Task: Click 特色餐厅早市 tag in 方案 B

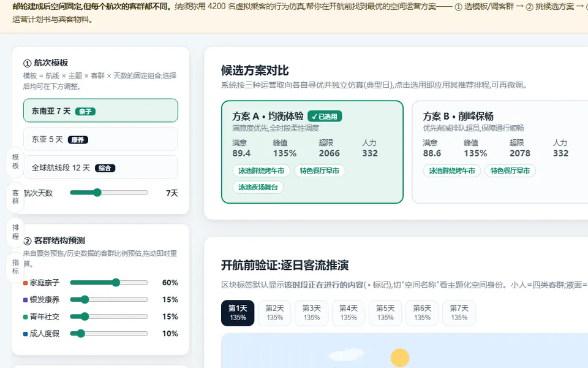Action: pos(510,171)
